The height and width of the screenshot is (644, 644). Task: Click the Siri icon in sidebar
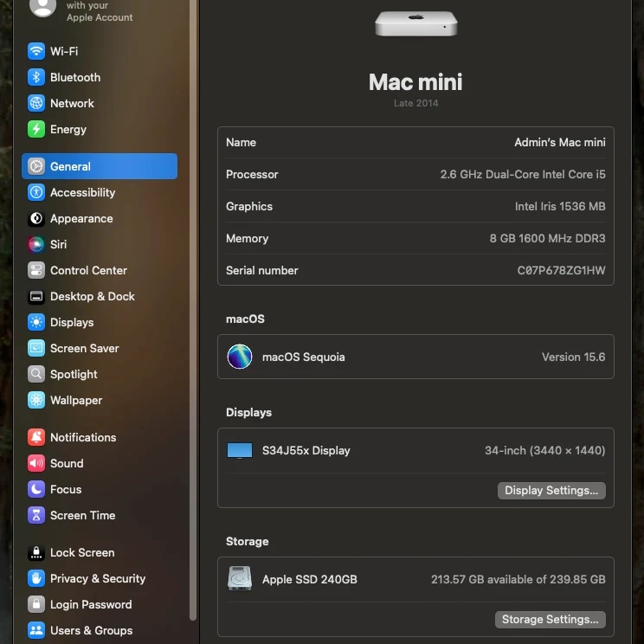[x=35, y=244]
